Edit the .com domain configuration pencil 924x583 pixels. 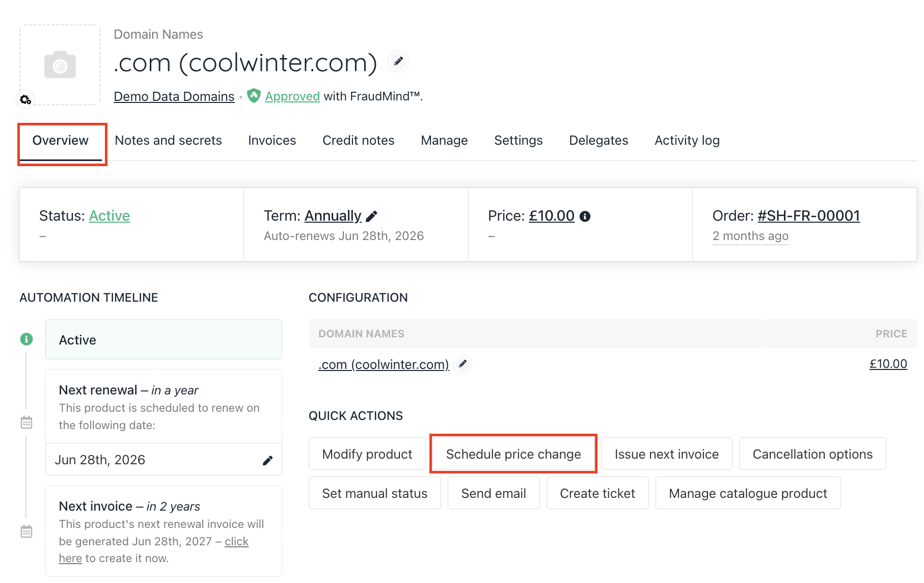tap(463, 364)
